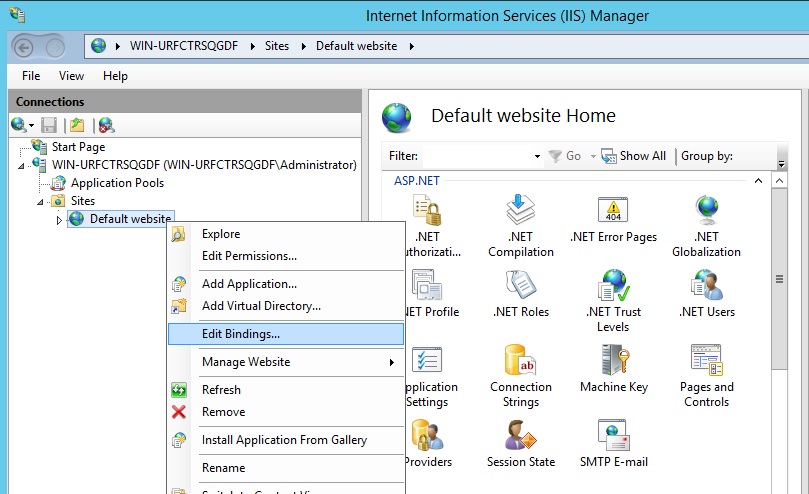Viewport: 809px width, 494px height.
Task: Collapse the Sites tree node
Action: pyautogui.click(x=41, y=201)
